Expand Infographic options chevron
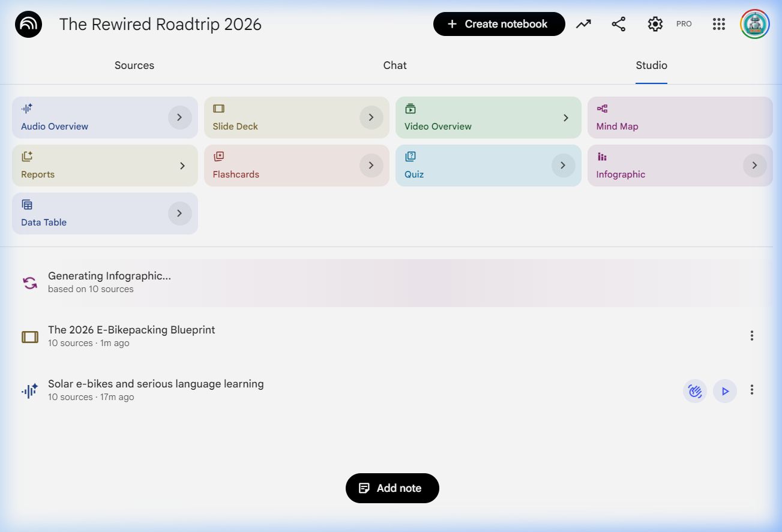782x532 pixels. point(754,166)
